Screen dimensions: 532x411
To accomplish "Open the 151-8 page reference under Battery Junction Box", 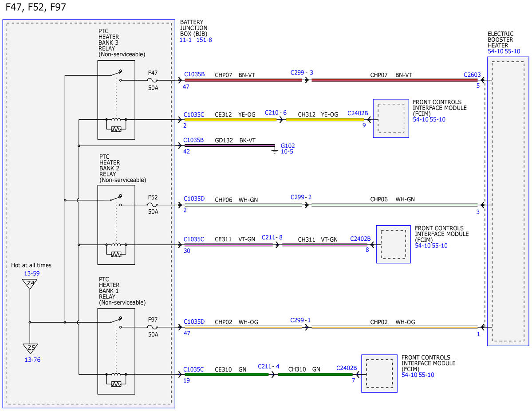I will (x=204, y=40).
